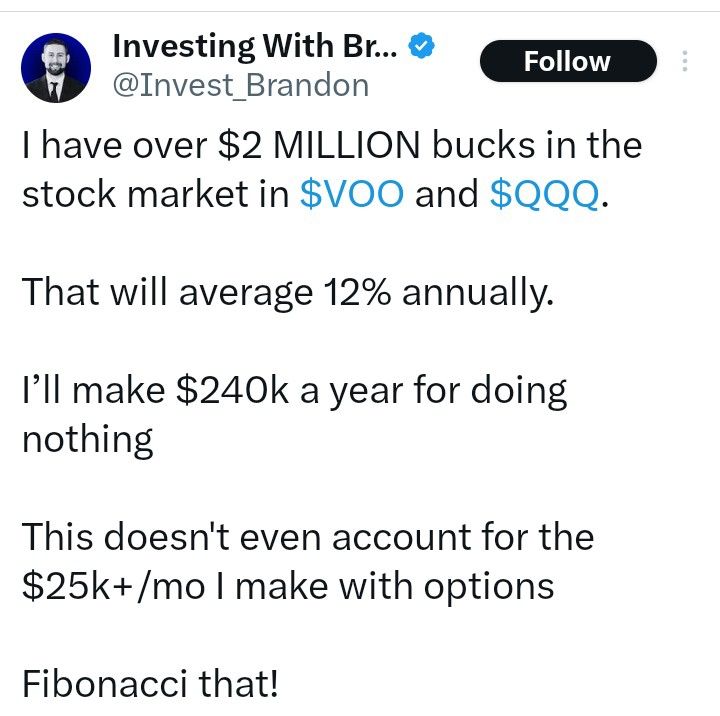Click the phrase 'I have over' starting the tweet

[115, 146]
